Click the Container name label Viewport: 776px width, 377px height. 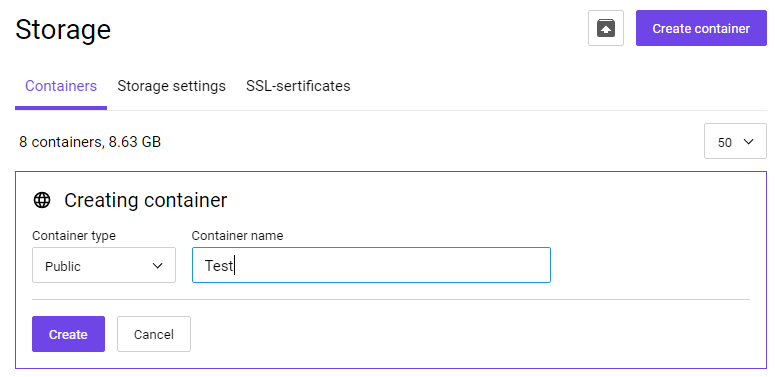238,236
